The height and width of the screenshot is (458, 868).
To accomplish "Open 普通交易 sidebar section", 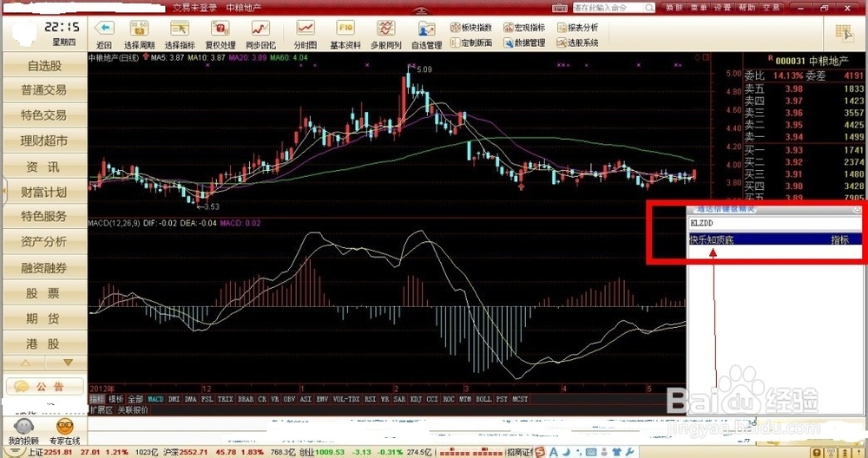I will 45,89.
